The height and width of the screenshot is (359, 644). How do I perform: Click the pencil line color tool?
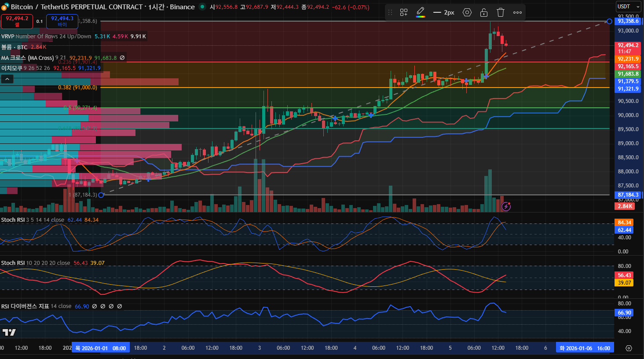click(x=421, y=12)
